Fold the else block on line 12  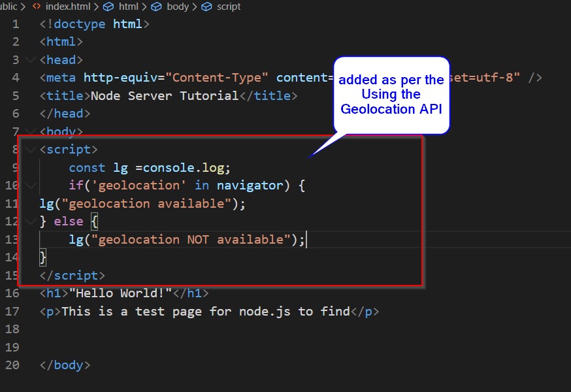30,221
